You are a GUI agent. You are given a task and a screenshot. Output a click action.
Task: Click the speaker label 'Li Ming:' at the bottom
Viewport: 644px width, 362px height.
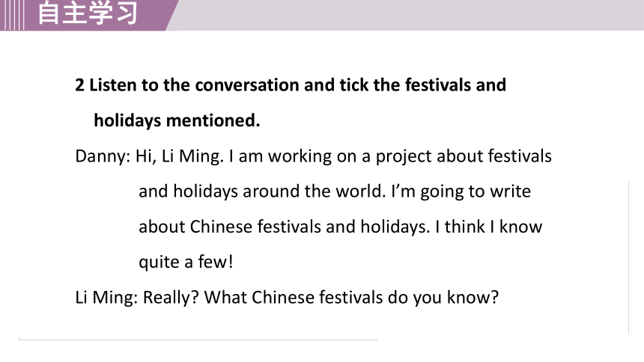106,297
